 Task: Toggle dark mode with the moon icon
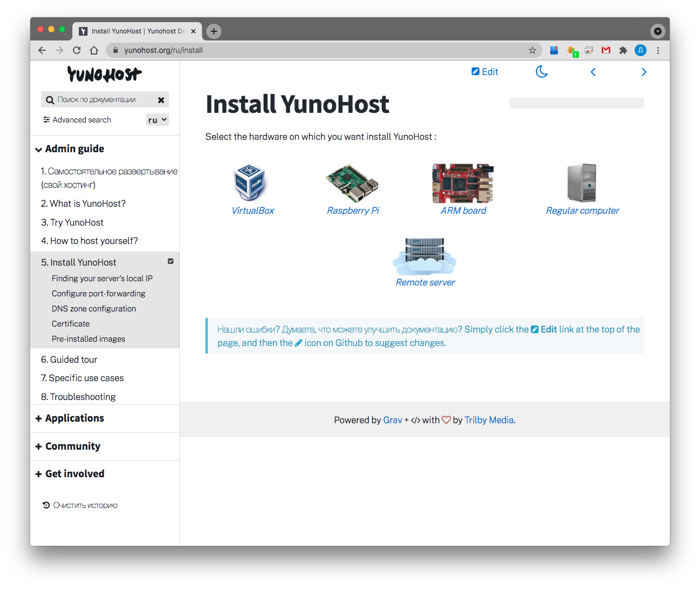click(542, 72)
